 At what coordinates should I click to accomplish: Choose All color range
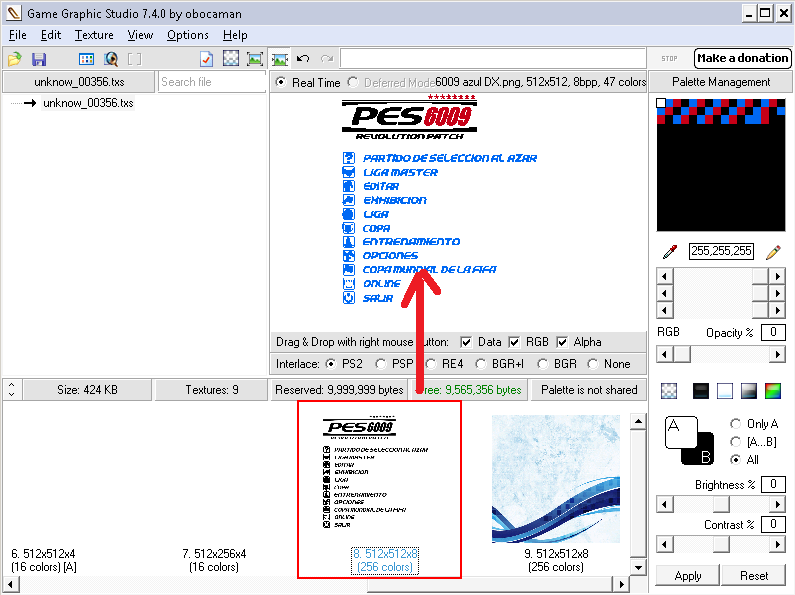coord(735,459)
